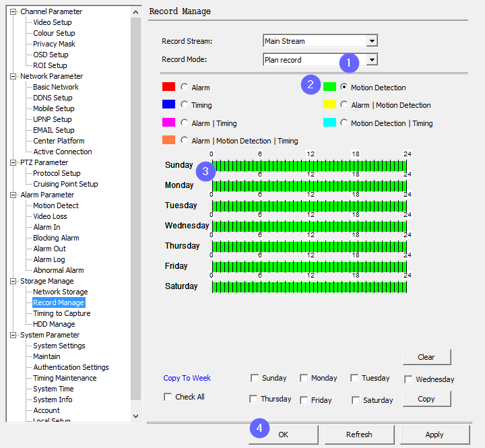Click the Copy button
Viewport: 485px width, 448px height.
tap(426, 399)
